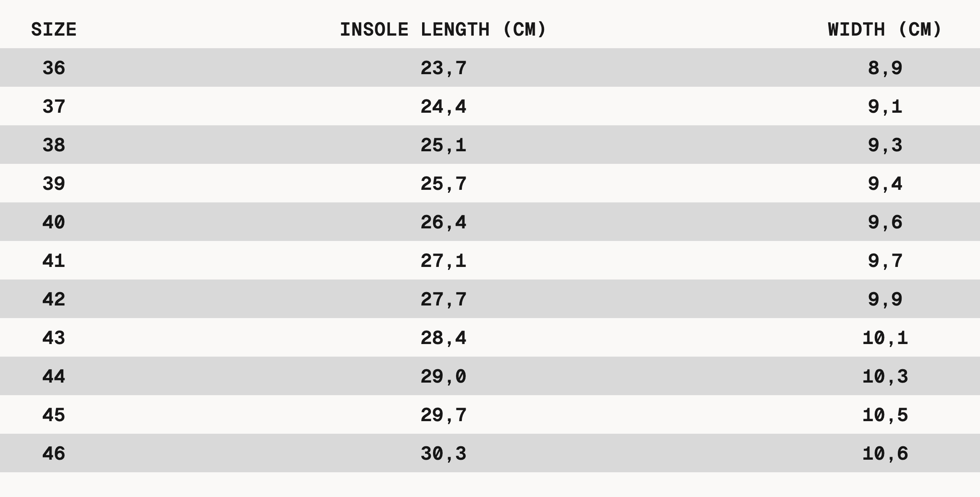Click the 30,3 insole length value

click(x=443, y=453)
